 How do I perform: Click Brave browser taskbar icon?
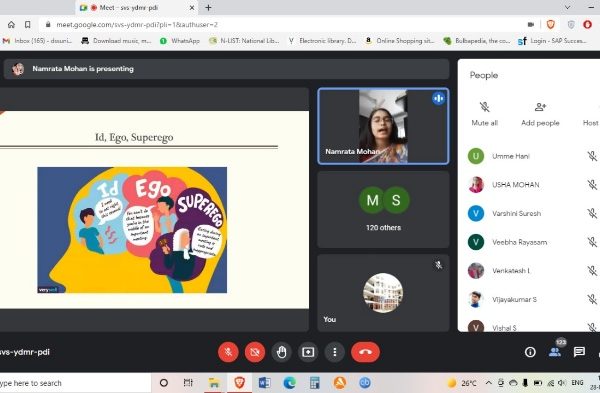[x=240, y=383]
